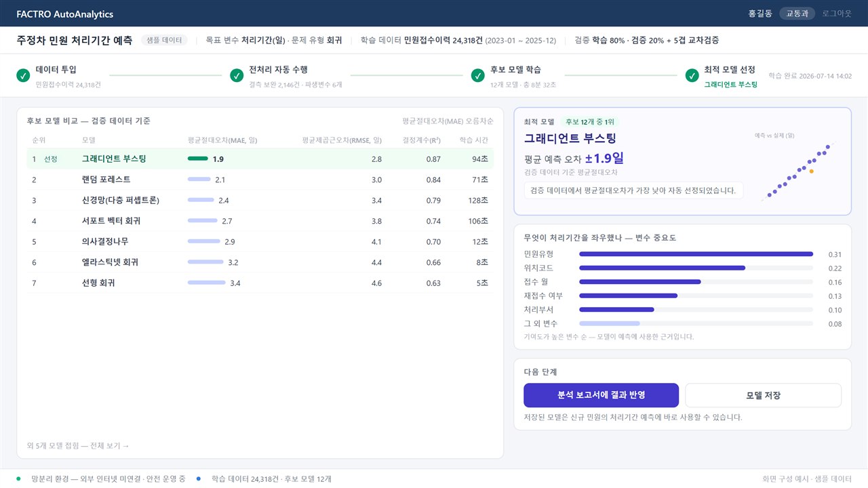Select the 엘라스틱넷 회귀 model row
The width and height of the screenshot is (868, 488).
coord(260,262)
